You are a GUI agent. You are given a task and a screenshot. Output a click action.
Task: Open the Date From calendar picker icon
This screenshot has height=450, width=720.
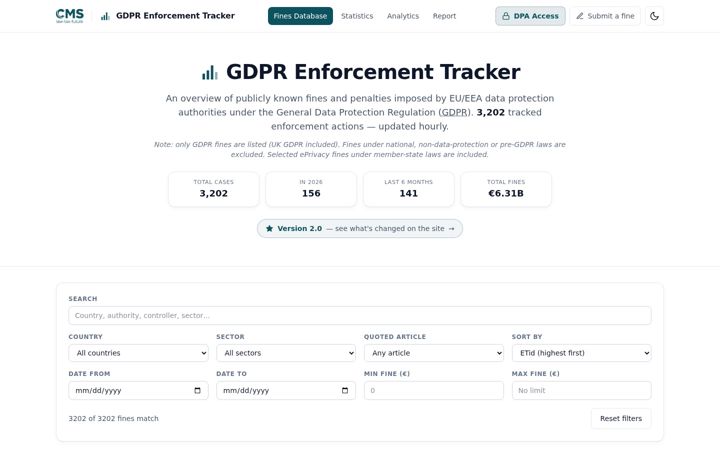(x=197, y=390)
